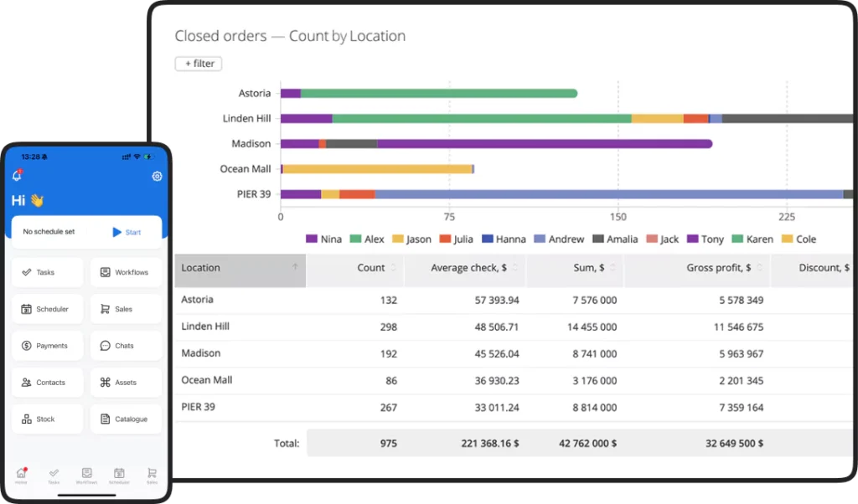Select the Linden Hill table row
This screenshot has height=504, width=858.
click(205, 327)
